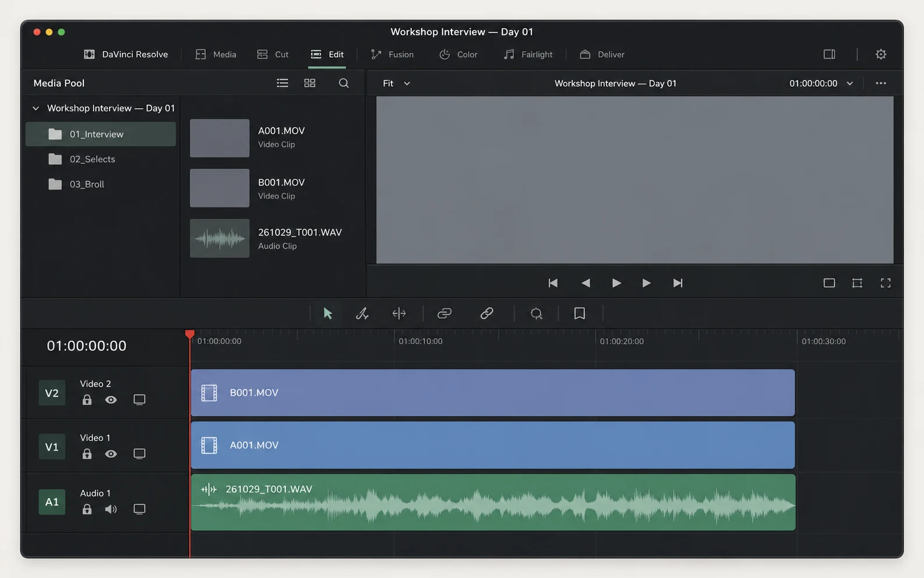Select A001.MOV thumbnail in Media Pool

tap(220, 138)
